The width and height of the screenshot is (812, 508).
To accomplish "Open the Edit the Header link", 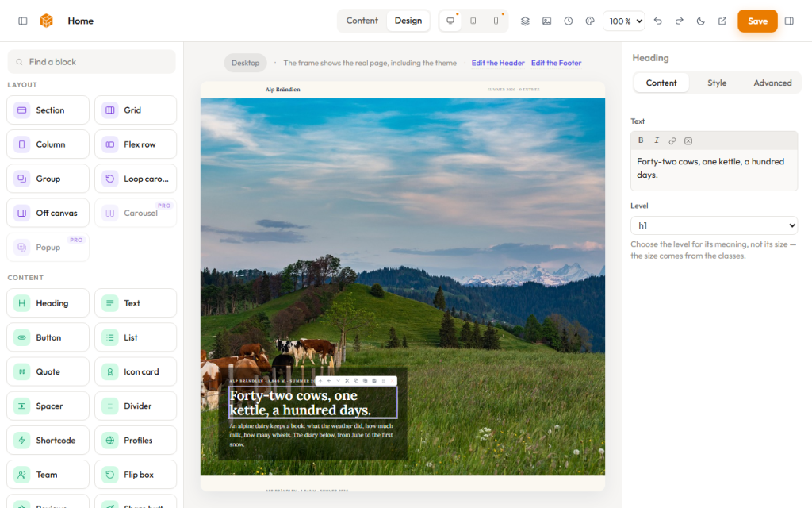I will click(x=498, y=63).
